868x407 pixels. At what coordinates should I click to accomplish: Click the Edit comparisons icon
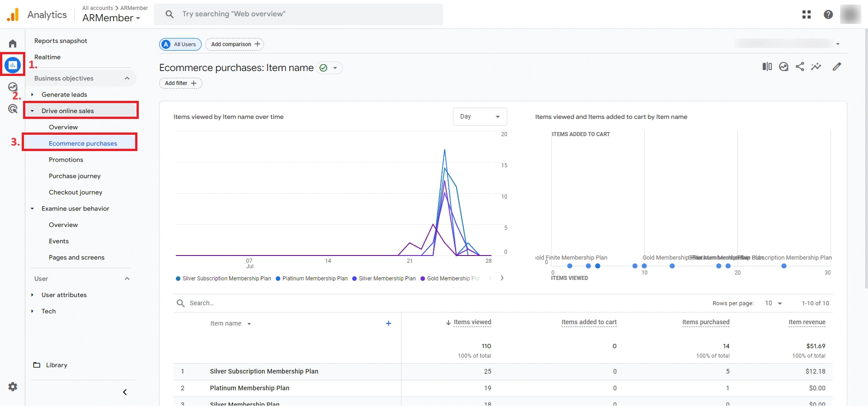click(x=767, y=66)
